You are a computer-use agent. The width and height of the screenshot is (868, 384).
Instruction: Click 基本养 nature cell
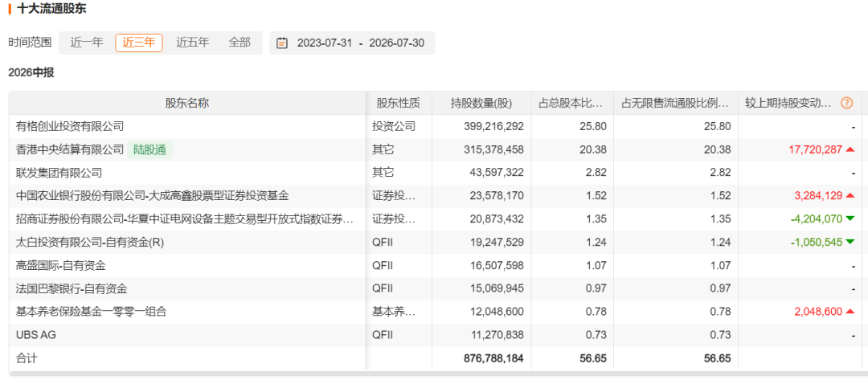click(394, 312)
